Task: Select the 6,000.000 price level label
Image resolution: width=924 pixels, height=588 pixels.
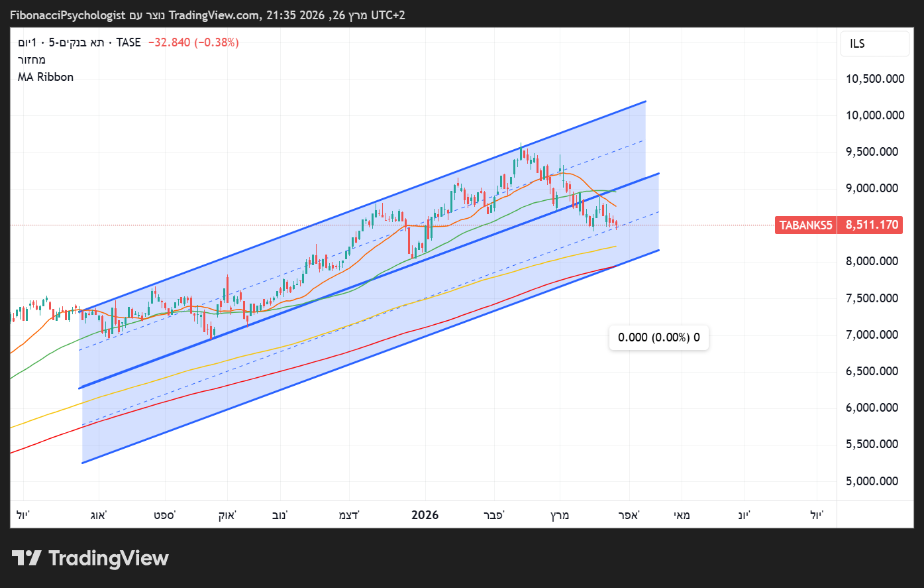Action: click(x=872, y=408)
